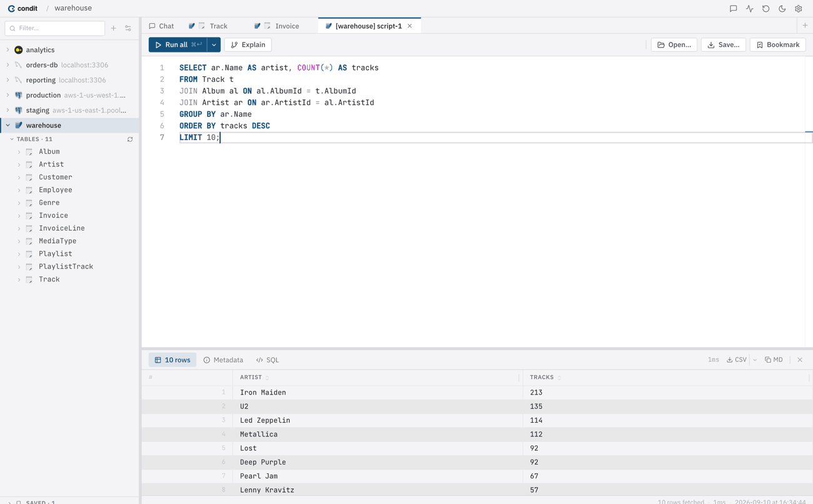Close the results panel
Viewport: 813px width, 504px height.
(x=800, y=360)
